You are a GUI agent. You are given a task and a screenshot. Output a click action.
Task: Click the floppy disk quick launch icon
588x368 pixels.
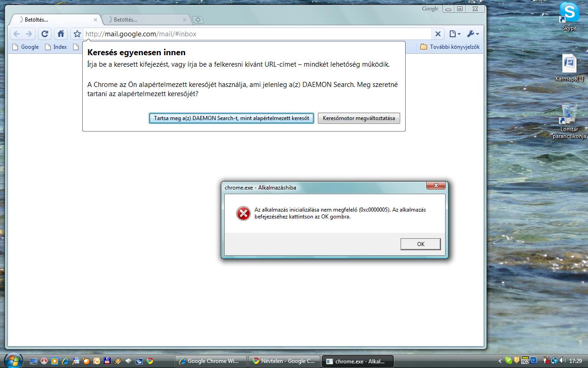pyautogui.click(x=107, y=361)
